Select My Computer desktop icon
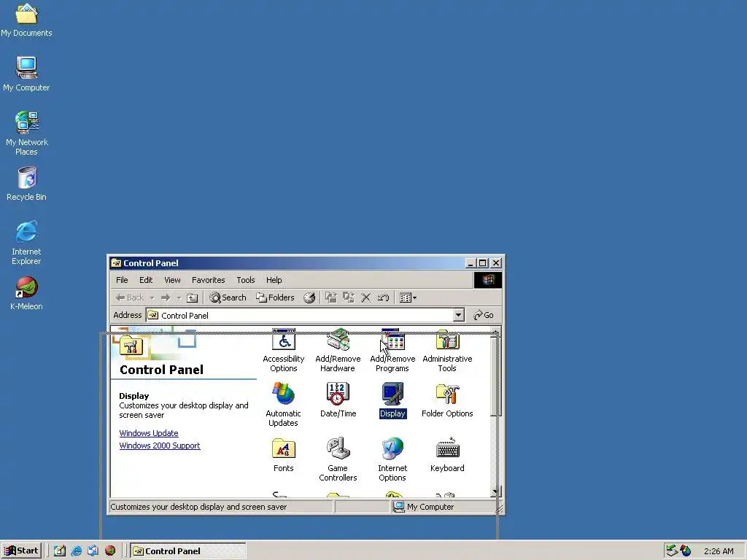 (26, 74)
